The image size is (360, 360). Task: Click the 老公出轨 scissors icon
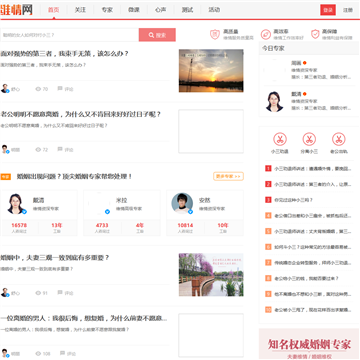point(339,139)
